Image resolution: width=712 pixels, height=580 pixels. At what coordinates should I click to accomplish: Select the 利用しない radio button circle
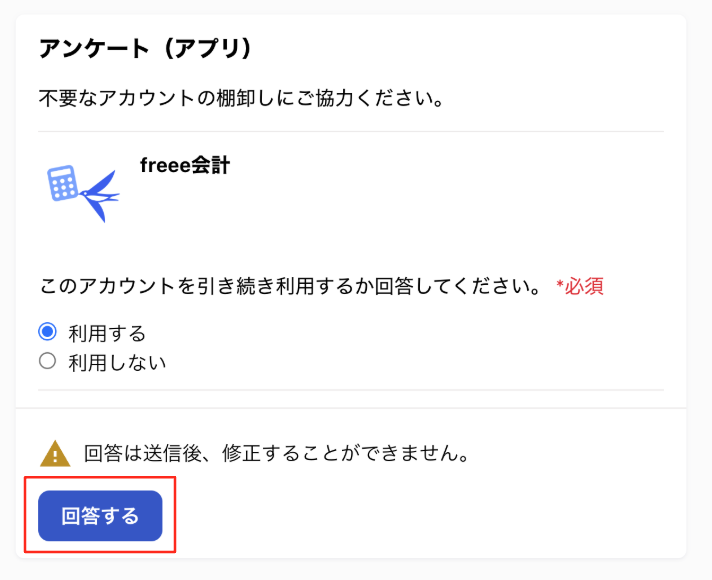(48, 361)
